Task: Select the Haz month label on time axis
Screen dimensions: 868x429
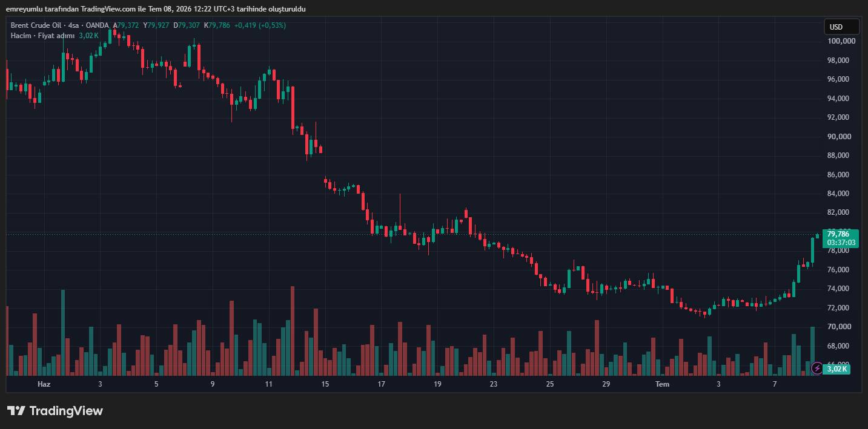Action: [44, 384]
